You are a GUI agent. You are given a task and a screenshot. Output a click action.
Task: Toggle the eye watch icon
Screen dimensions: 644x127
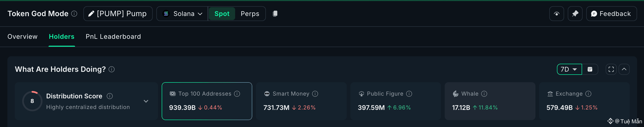tap(556, 13)
